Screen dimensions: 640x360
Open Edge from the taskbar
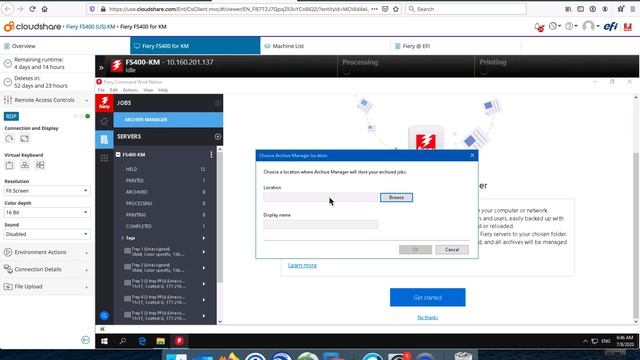(x=142, y=341)
